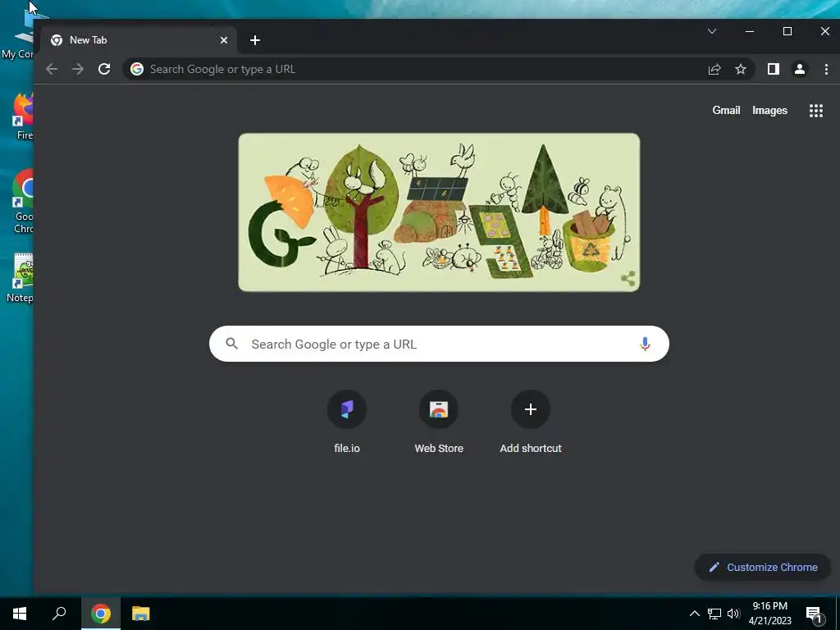This screenshot has height=630, width=840.
Task: Go back with the browser back arrow
Action: coord(52,69)
